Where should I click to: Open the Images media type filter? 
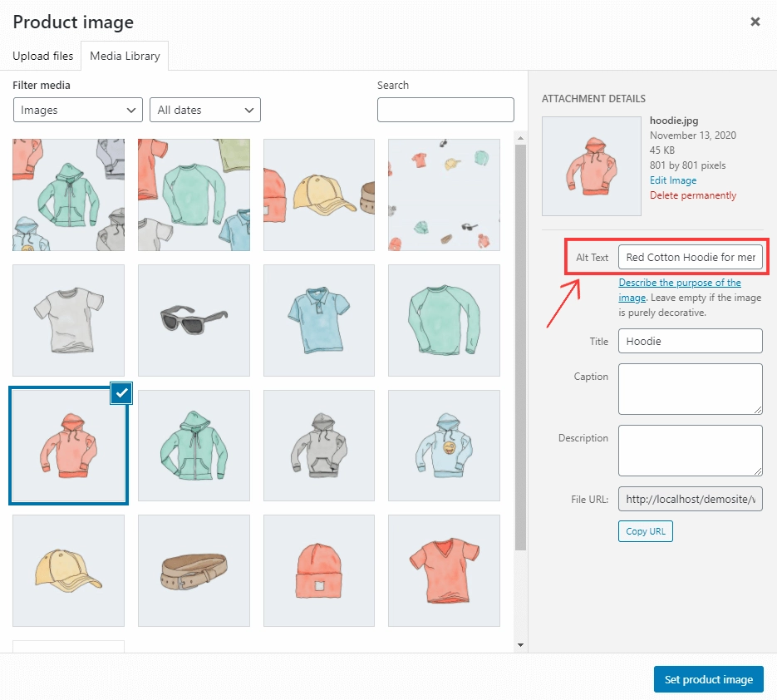point(77,109)
